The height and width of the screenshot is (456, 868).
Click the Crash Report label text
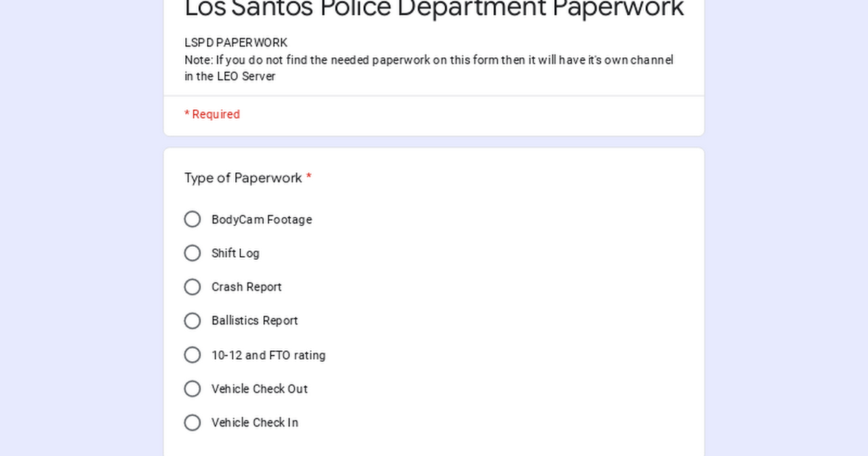(246, 287)
